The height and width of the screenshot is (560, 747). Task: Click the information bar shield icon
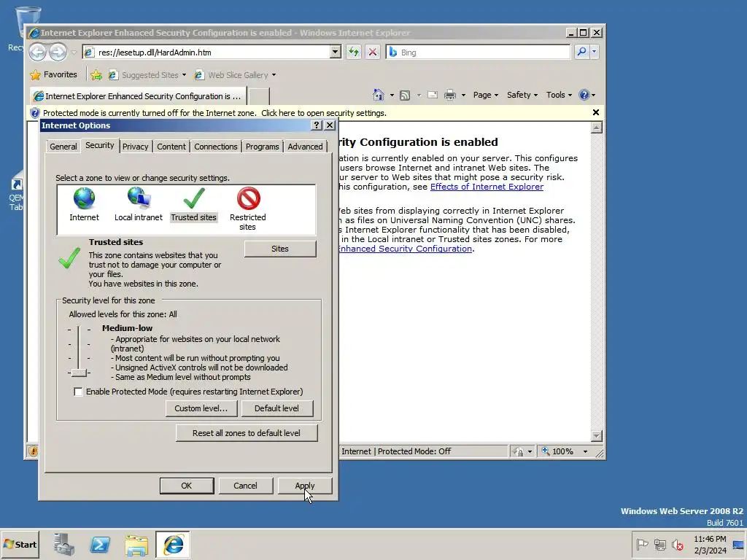[35, 113]
